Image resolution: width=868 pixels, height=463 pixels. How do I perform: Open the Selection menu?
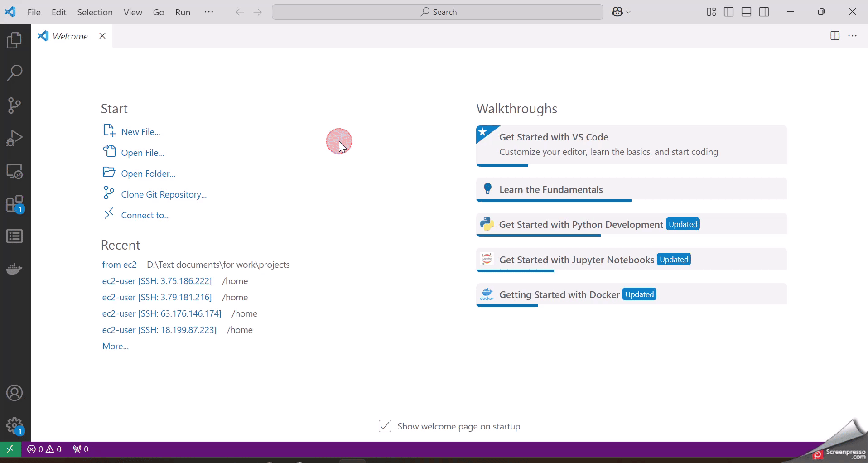tap(95, 12)
